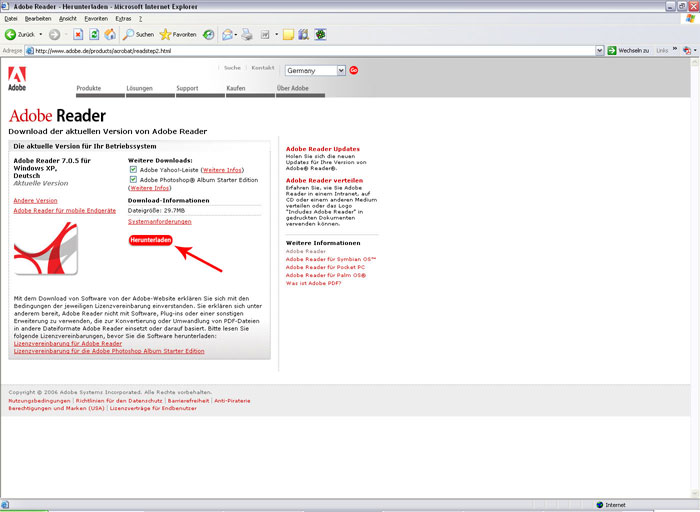Click the Mail envelope toolbar icon
This screenshot has height=512, width=700.
point(227,34)
